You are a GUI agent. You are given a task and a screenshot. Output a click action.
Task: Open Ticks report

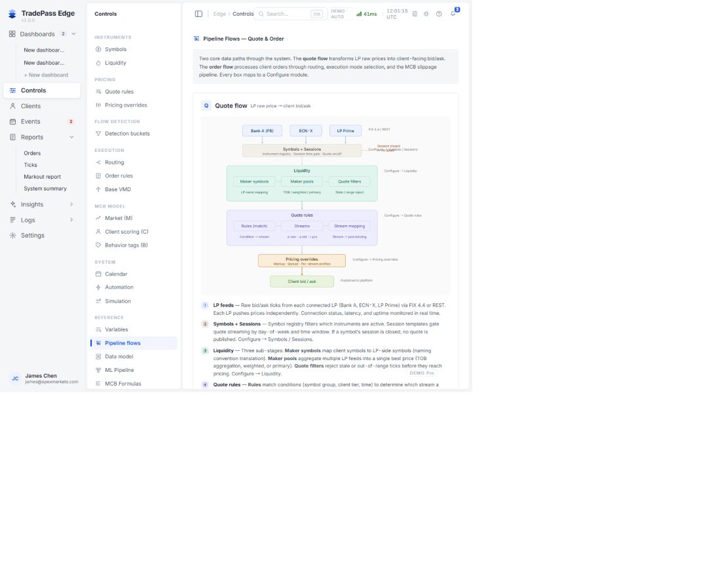30,165
